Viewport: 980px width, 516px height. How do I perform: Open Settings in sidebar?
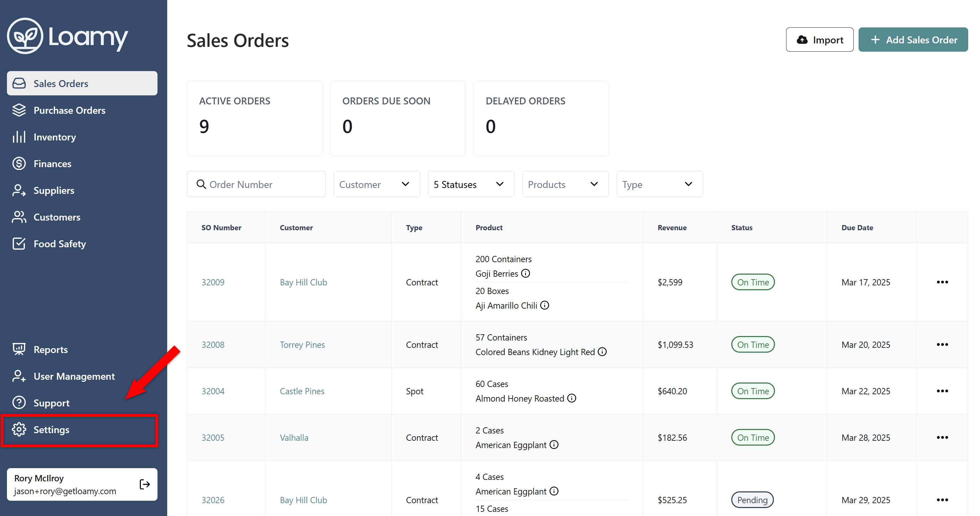click(82, 430)
